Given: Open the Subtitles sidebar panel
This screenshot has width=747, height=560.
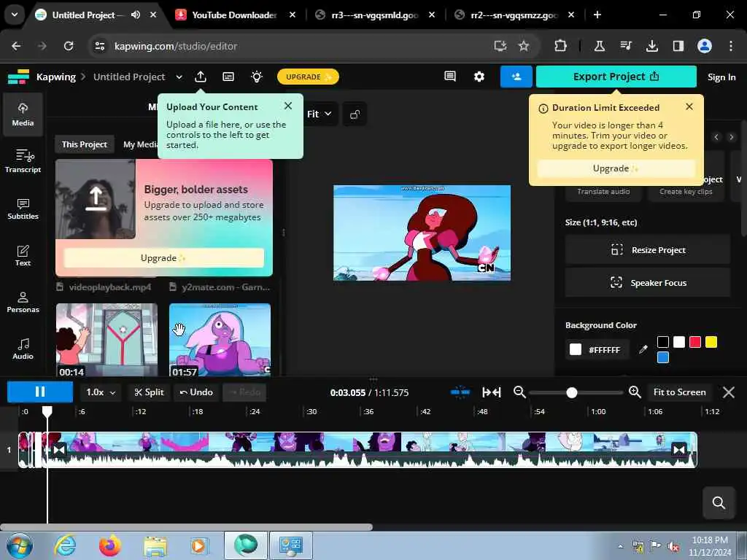Looking at the screenshot, I should pos(23,209).
